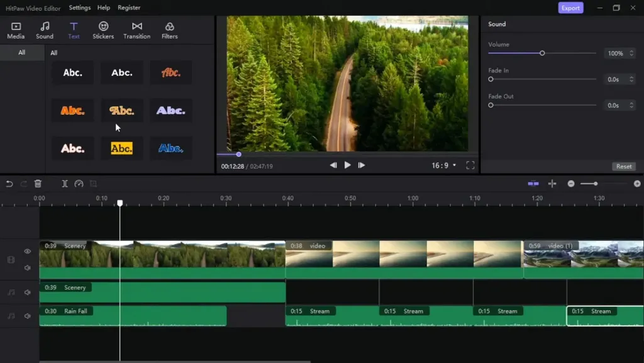
Task: Open the Media tab
Action: 16,31
